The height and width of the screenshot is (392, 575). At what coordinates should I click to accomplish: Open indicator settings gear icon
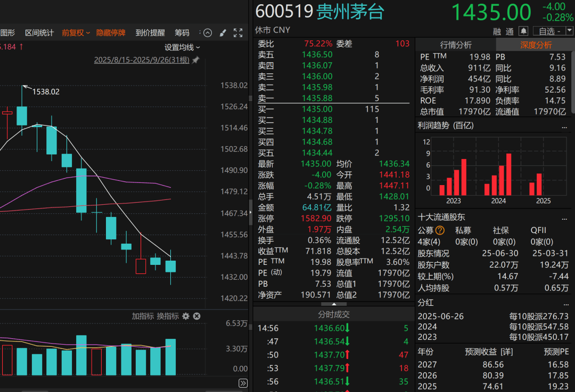tap(185, 316)
